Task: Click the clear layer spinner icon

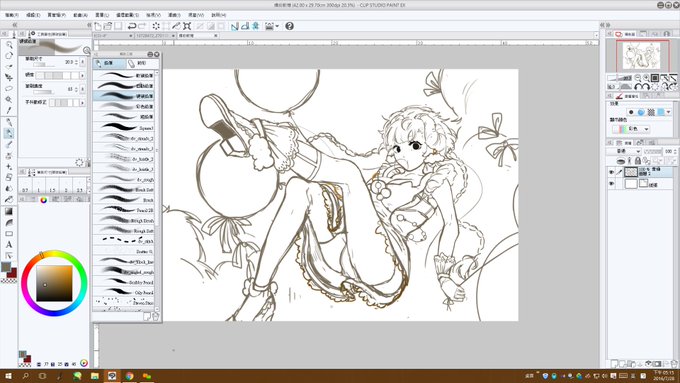Action: [156, 26]
